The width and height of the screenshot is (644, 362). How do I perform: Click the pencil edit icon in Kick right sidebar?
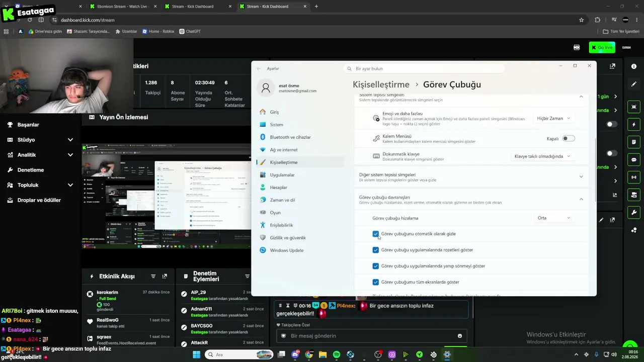(633, 84)
